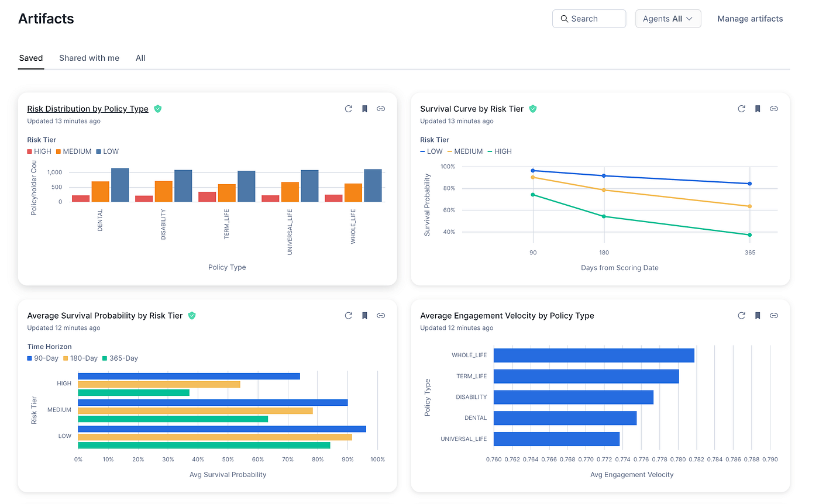Refresh Average Engagement Velocity card

(742, 316)
